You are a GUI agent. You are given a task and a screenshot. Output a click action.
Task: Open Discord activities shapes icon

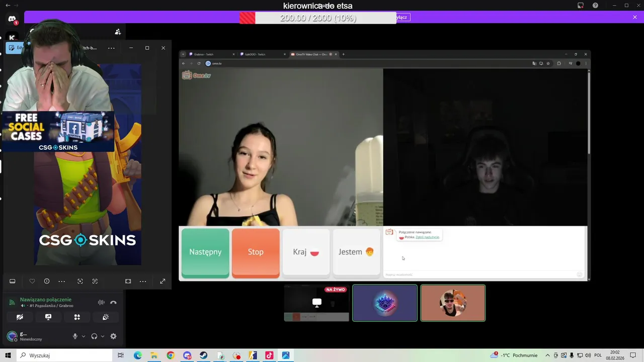[77, 317]
